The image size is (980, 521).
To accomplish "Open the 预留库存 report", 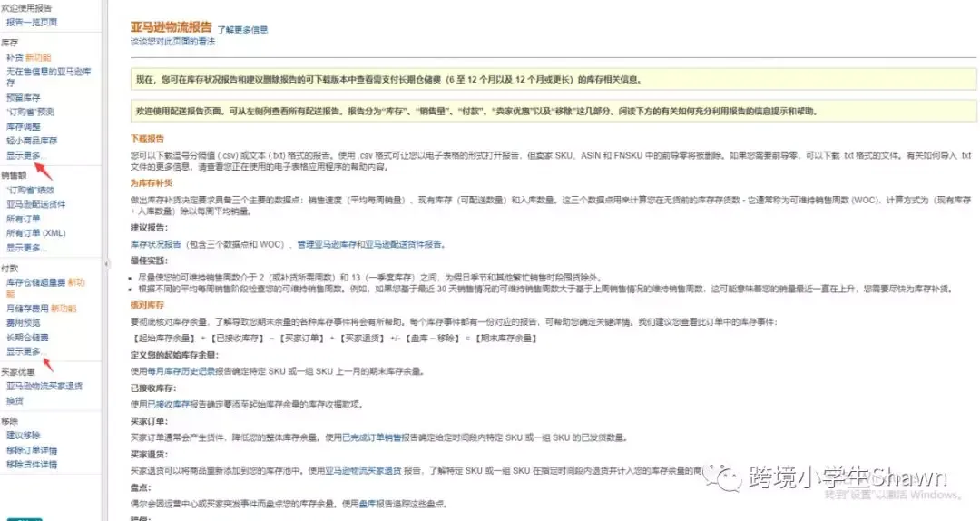I will (x=23, y=97).
